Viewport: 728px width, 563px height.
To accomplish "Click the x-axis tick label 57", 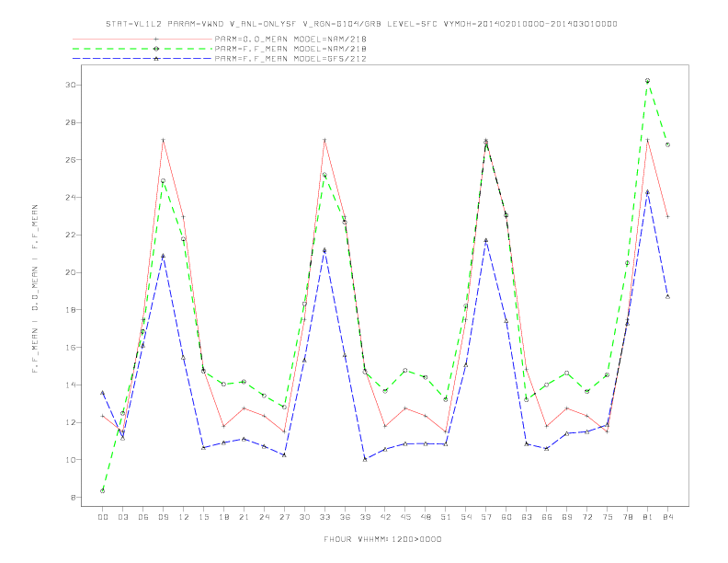I will [486, 517].
